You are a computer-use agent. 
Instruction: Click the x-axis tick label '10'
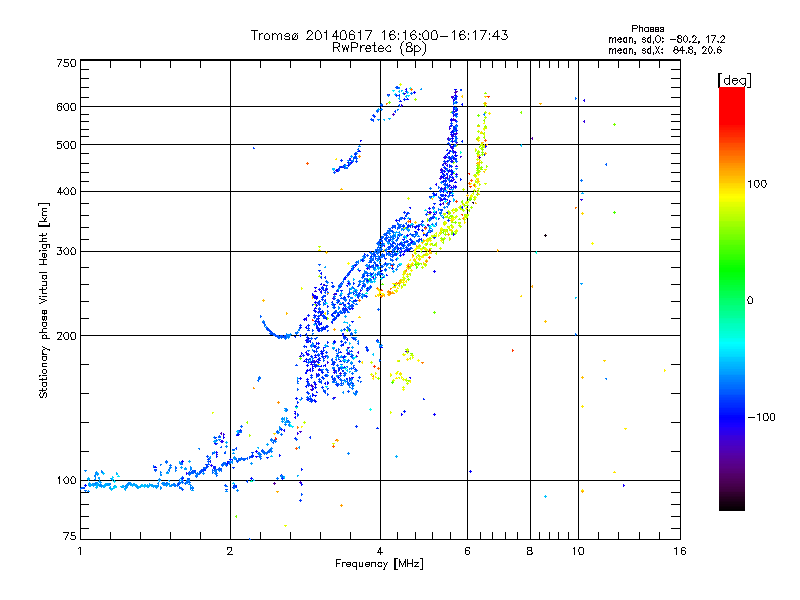click(x=578, y=551)
